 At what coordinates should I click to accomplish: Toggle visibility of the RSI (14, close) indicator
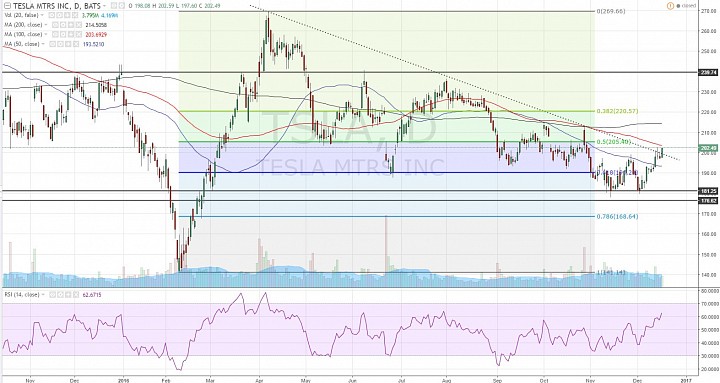52,295
